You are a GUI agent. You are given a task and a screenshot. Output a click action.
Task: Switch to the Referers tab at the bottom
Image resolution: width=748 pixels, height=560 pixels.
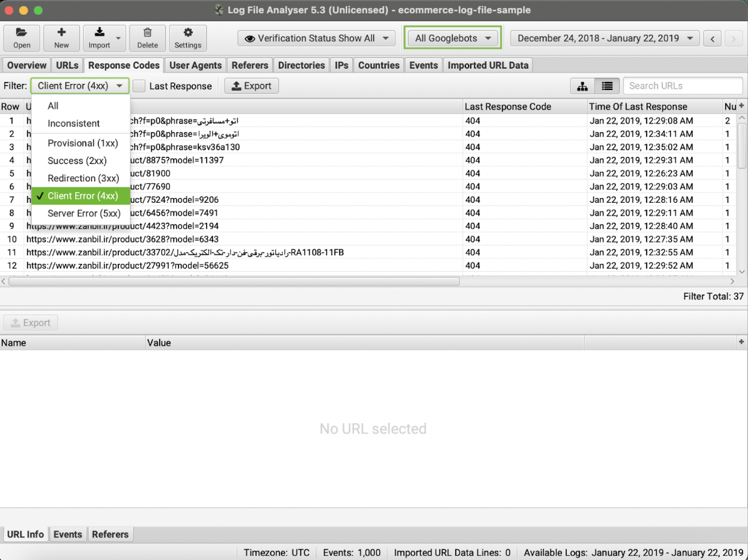(110, 534)
